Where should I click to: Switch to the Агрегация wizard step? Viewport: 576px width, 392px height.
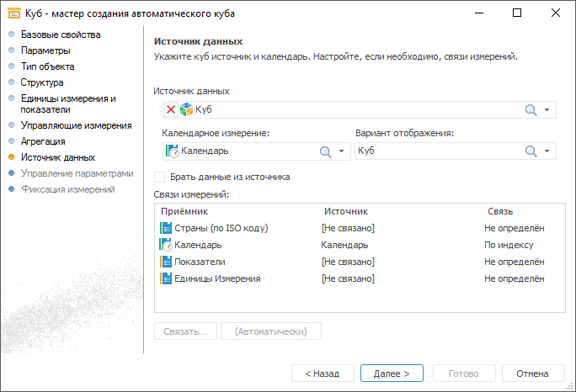click(x=45, y=141)
